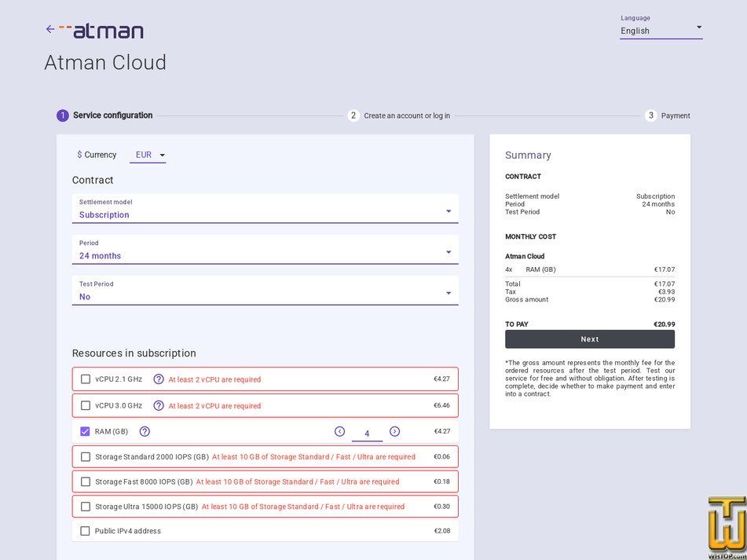This screenshot has width=747, height=560.
Task: Expand the Test Period dropdown
Action: (265, 291)
